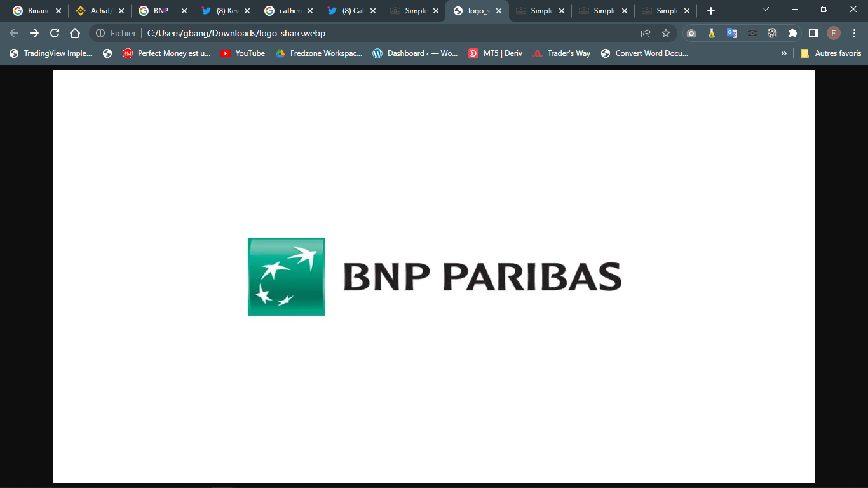
Task: Open the Extensions puzzle menu
Action: click(793, 33)
